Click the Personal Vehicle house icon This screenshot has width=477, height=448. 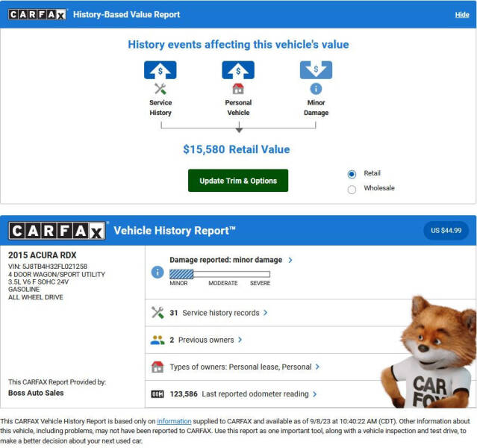tap(238, 89)
